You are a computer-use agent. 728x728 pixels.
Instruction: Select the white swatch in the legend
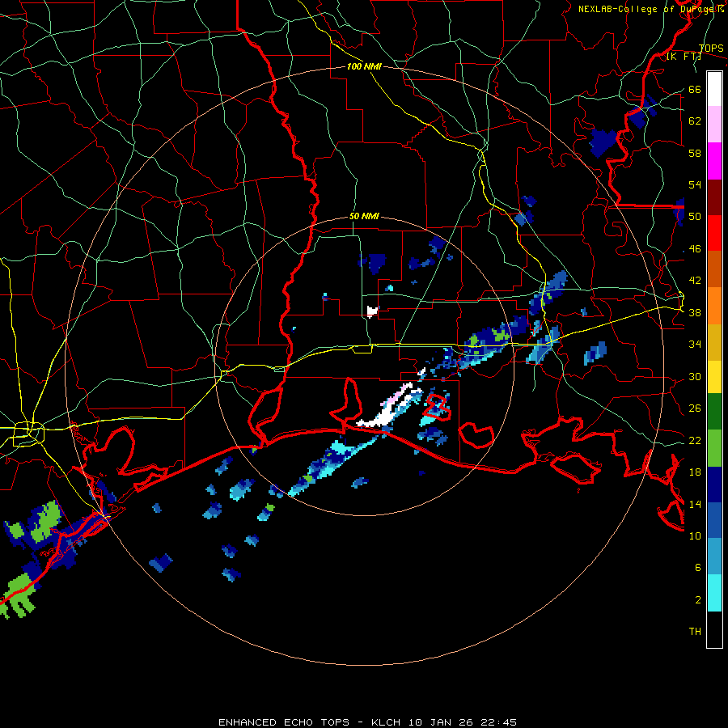click(714, 89)
